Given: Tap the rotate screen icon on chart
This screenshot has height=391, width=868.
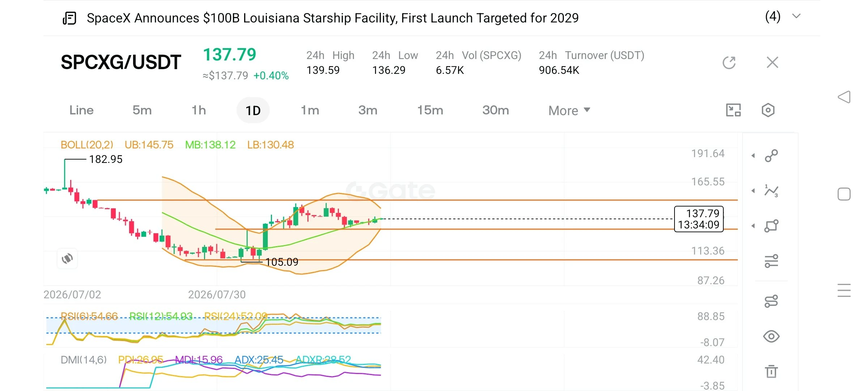Looking at the screenshot, I should [67, 258].
